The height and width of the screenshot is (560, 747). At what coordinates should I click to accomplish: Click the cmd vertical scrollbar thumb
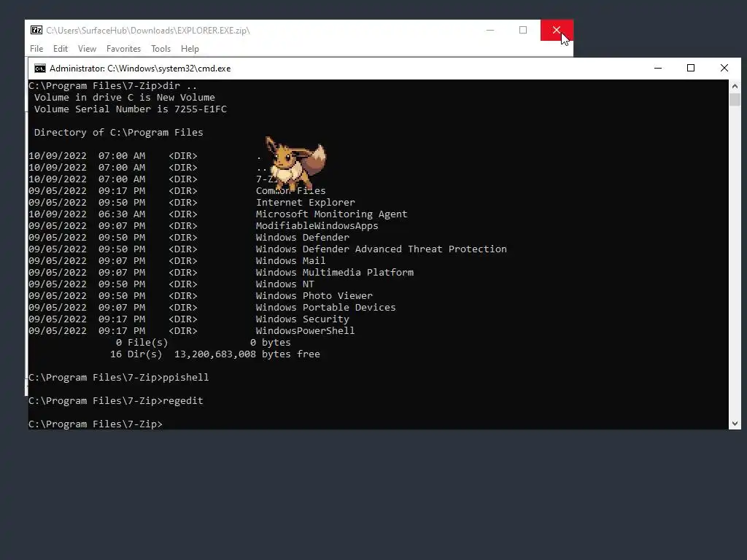click(735, 99)
